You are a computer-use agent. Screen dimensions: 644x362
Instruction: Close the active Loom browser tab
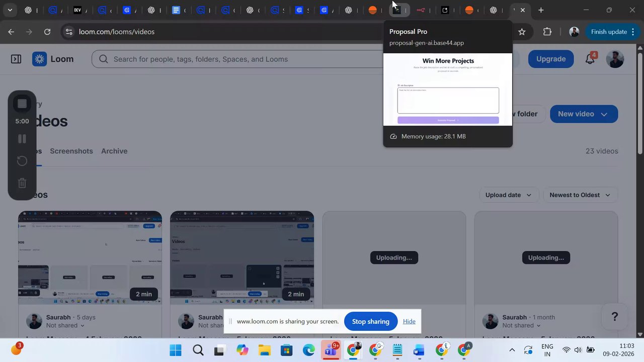coord(523,10)
